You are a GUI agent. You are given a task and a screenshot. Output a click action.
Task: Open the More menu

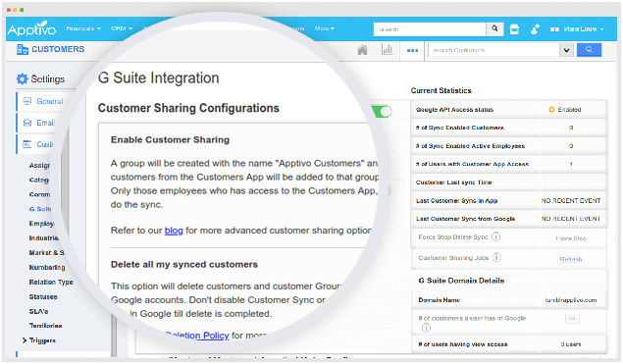click(324, 28)
